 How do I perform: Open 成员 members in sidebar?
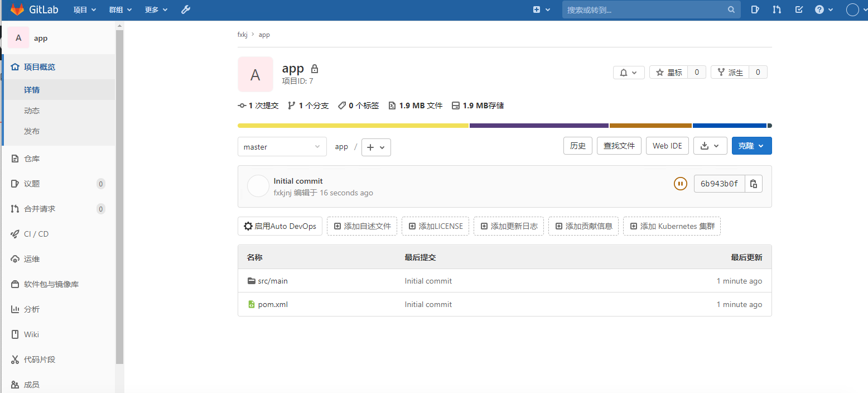[59, 385]
